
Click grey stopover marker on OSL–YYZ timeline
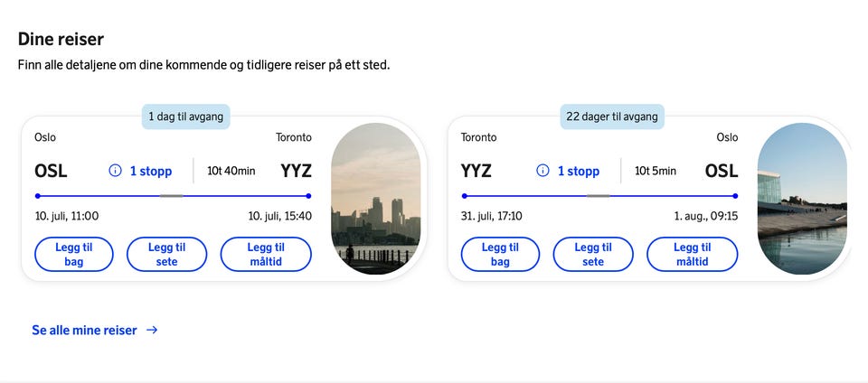coord(171,196)
